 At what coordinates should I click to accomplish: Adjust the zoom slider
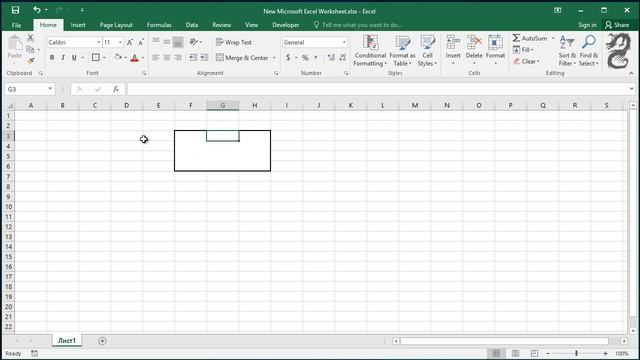tap(576, 353)
